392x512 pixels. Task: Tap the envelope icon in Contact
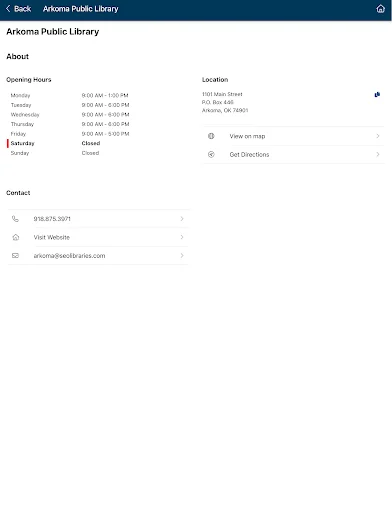point(15,256)
